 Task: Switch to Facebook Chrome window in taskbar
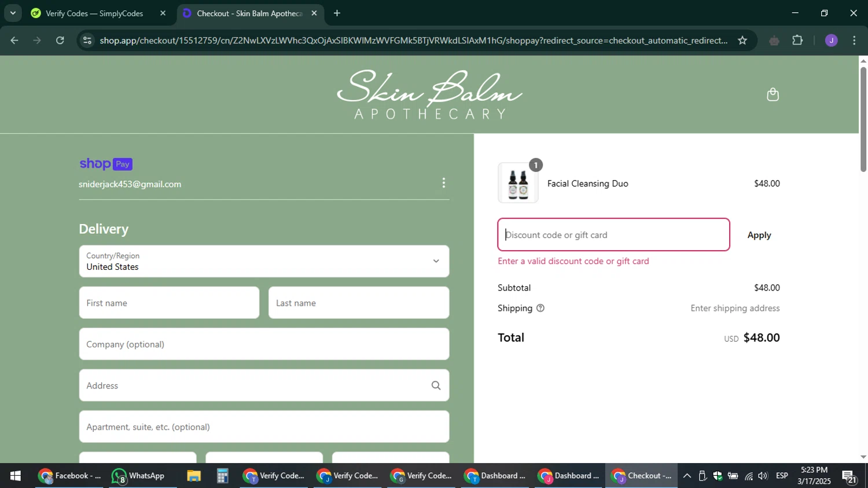(x=69, y=476)
